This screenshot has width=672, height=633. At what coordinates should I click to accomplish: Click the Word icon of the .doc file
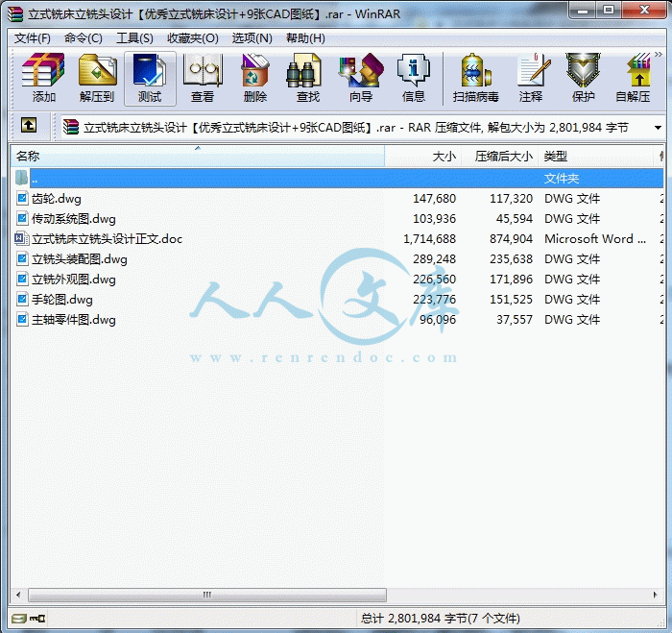coord(21,238)
